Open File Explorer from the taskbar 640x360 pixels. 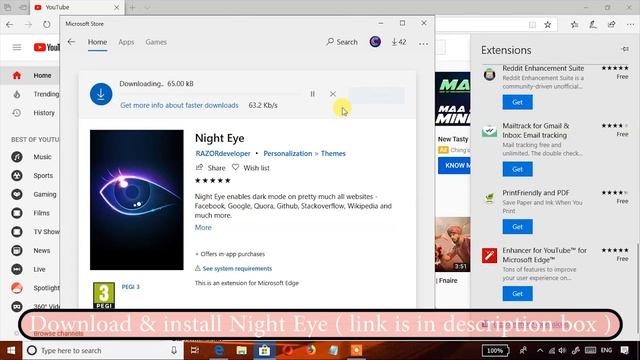(242, 350)
